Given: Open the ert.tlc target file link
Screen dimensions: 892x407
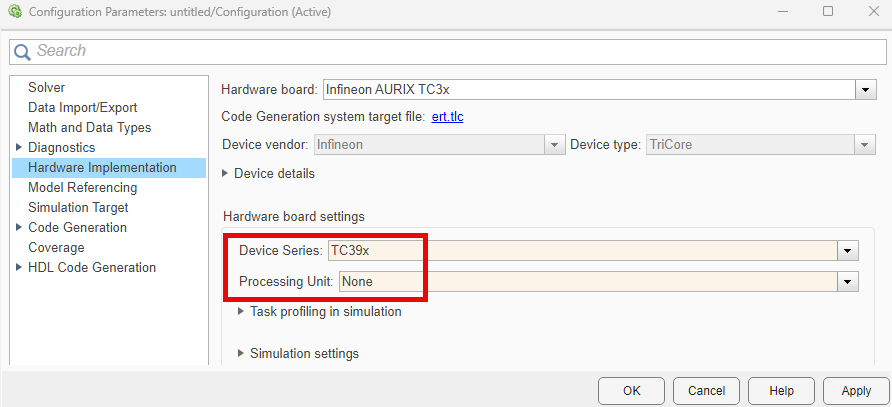Looking at the screenshot, I should (x=447, y=117).
